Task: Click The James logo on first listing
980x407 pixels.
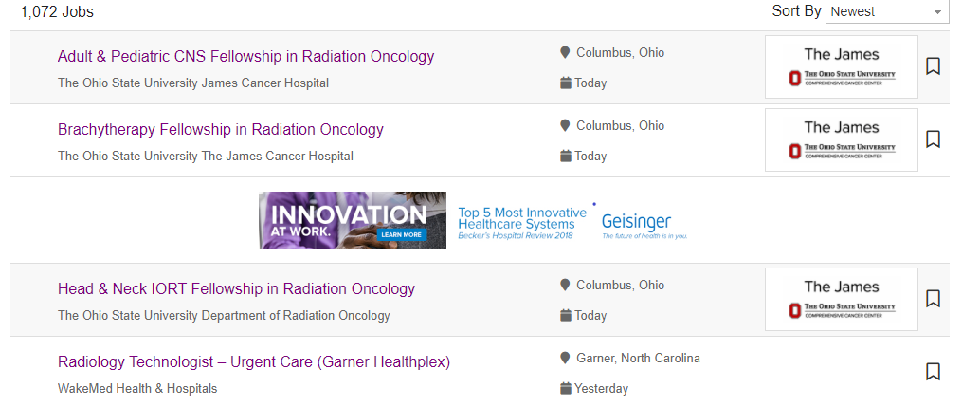Action: tap(842, 66)
